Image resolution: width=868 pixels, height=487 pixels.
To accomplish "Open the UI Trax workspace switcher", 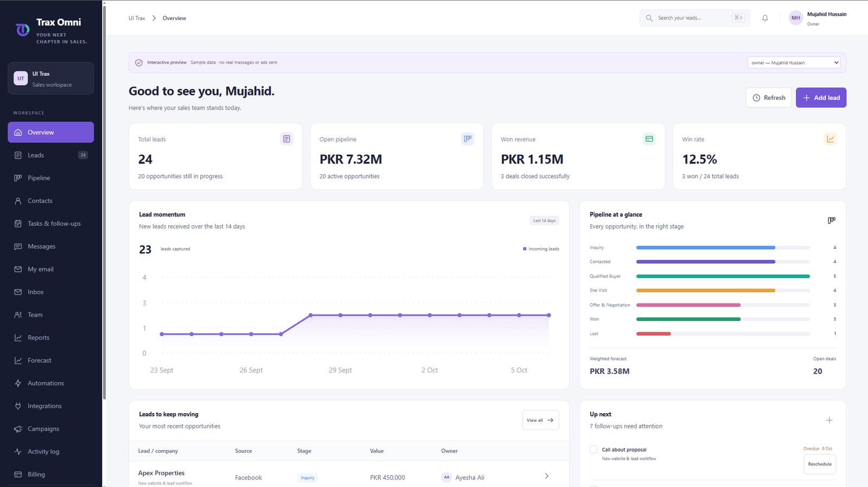I will [51, 78].
